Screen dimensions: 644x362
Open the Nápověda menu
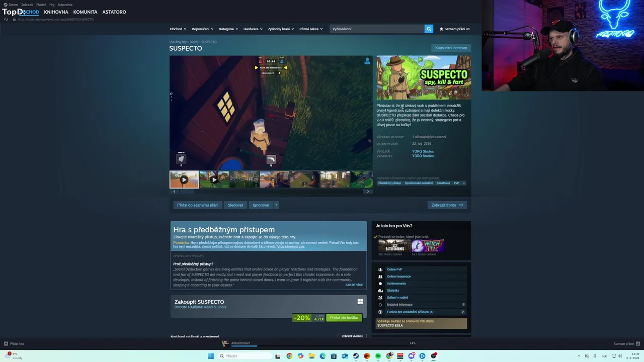pyautogui.click(x=65, y=5)
